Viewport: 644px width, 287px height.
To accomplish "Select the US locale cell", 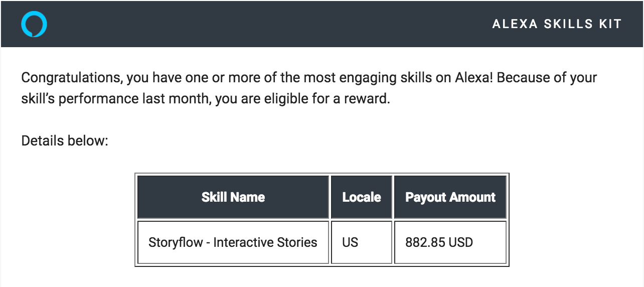I will [350, 243].
